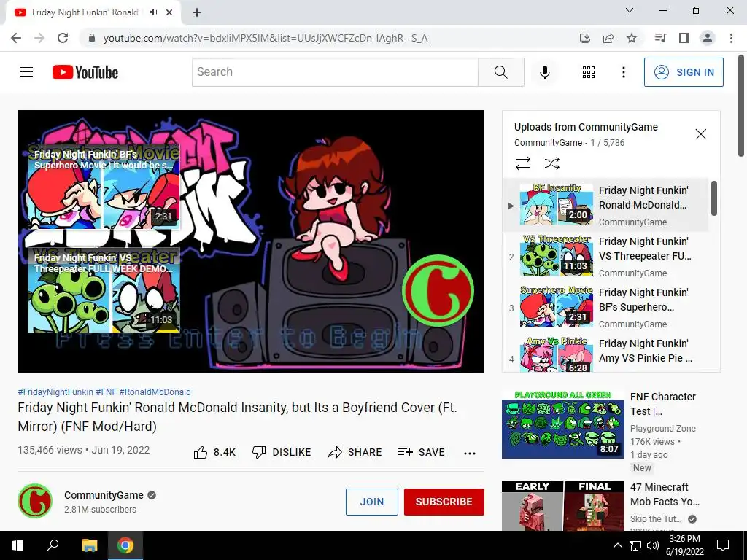This screenshot has width=747, height=560.
Task: Open YouTube settings three-dot menu
Action: 623,72
